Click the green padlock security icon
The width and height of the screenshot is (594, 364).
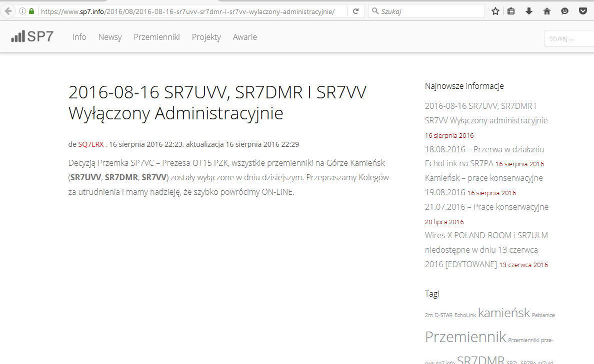(31, 11)
